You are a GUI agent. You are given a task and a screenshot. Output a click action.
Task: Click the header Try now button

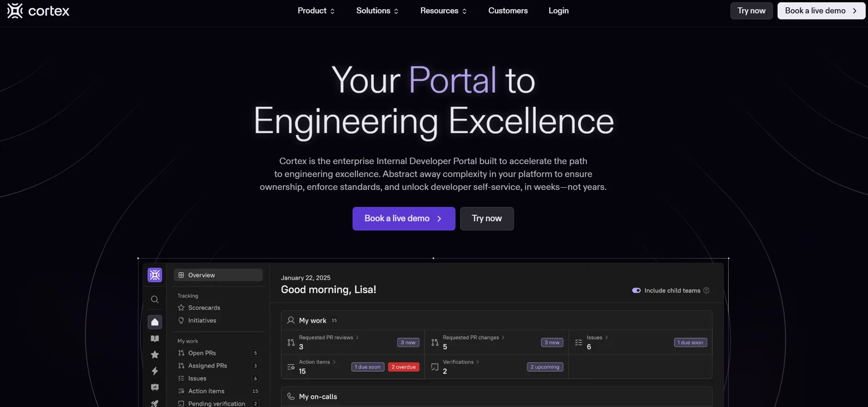pos(751,11)
